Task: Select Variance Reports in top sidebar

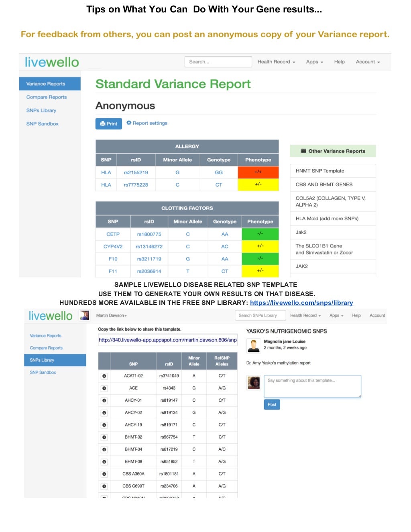Action: pyautogui.click(x=50, y=84)
